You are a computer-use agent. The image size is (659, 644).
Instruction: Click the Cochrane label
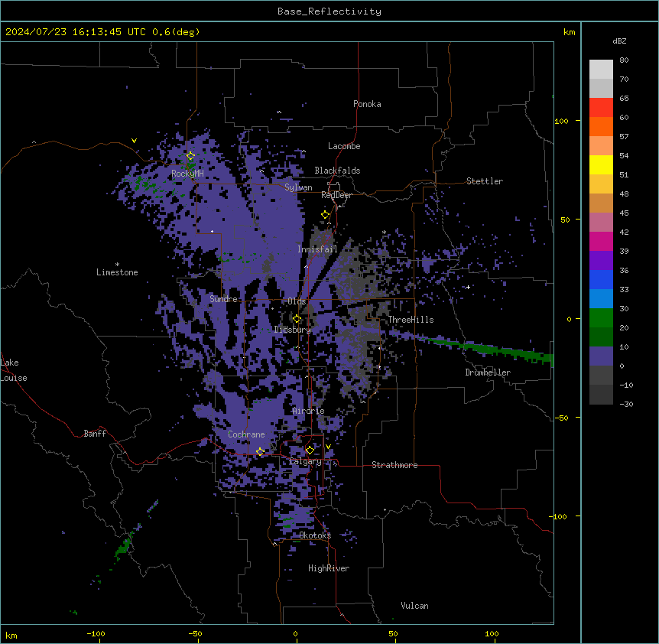246,434
